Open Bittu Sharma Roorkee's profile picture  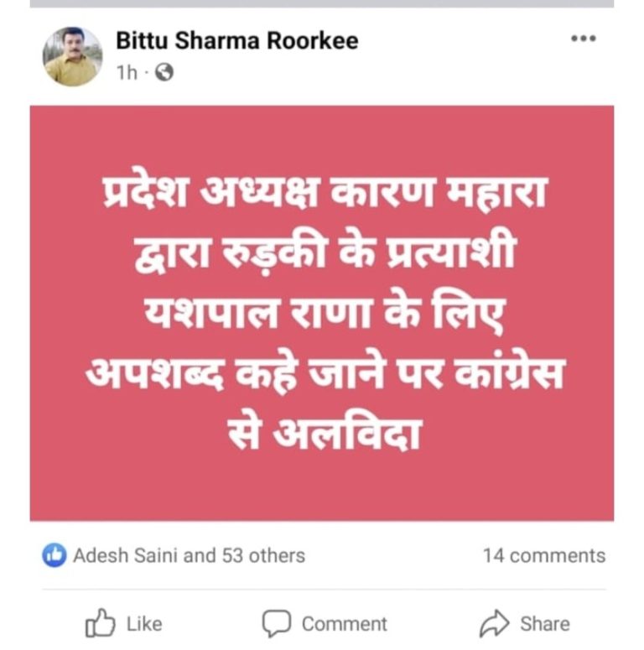tap(72, 56)
